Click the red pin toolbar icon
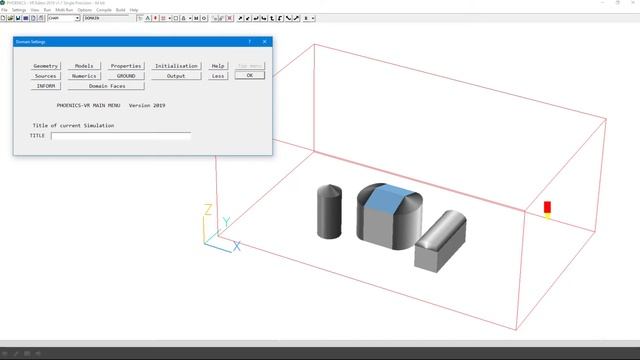This screenshot has width=640, height=360. click(156, 18)
